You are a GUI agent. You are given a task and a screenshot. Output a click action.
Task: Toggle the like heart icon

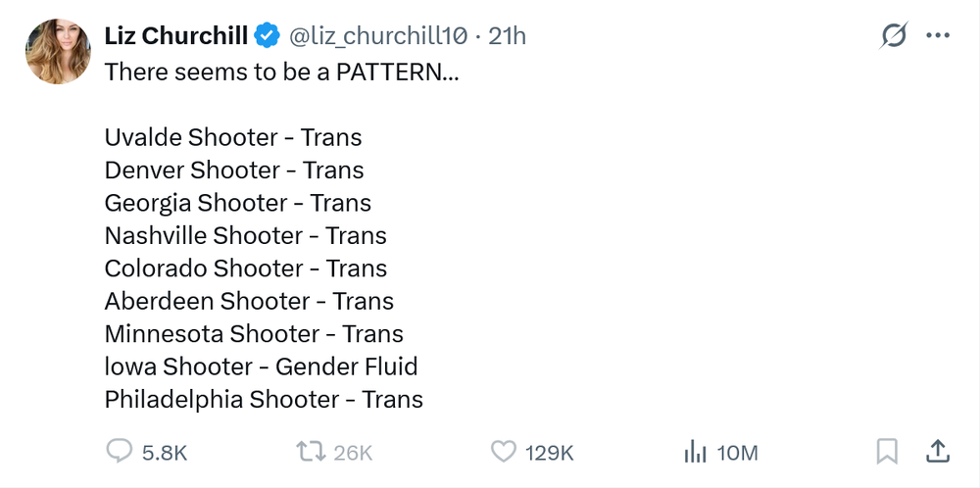503,452
